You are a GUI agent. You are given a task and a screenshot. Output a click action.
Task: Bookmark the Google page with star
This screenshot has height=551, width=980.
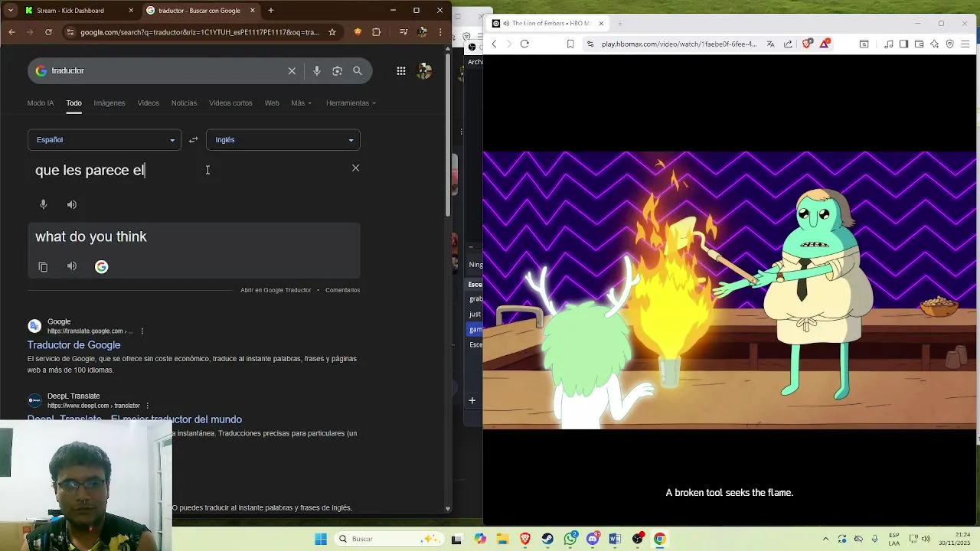click(x=332, y=32)
